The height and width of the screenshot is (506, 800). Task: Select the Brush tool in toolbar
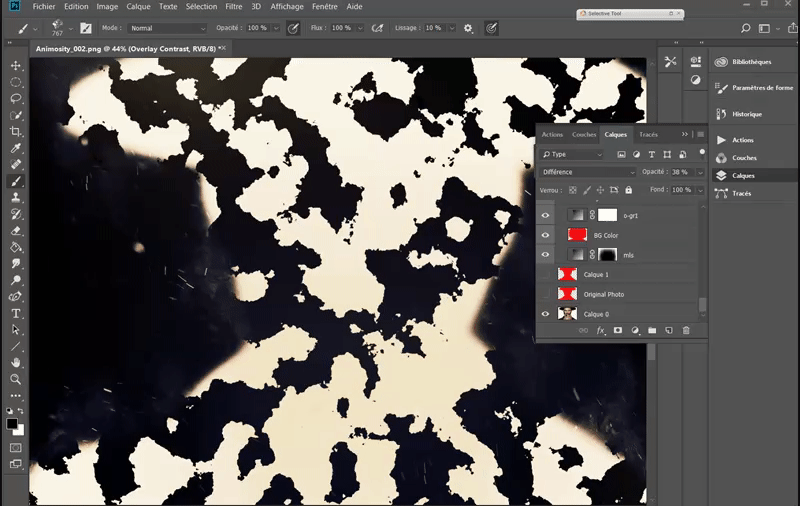[16, 181]
